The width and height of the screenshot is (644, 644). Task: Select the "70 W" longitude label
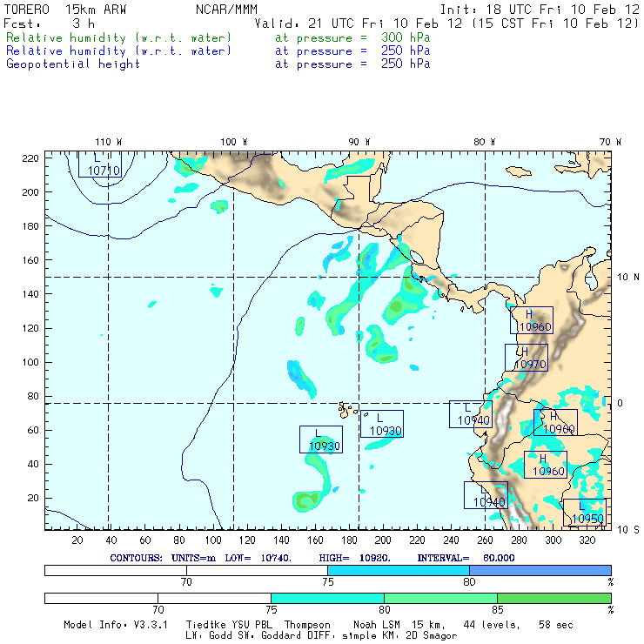(x=610, y=142)
